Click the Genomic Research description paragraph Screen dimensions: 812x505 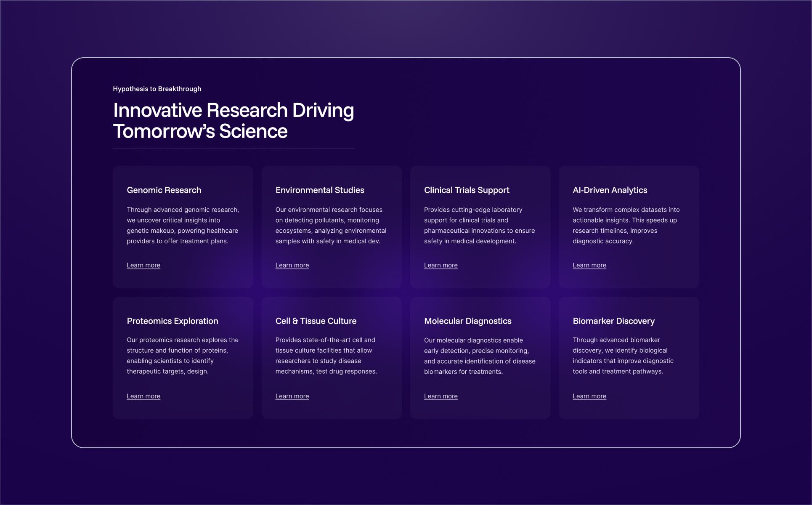tap(183, 226)
